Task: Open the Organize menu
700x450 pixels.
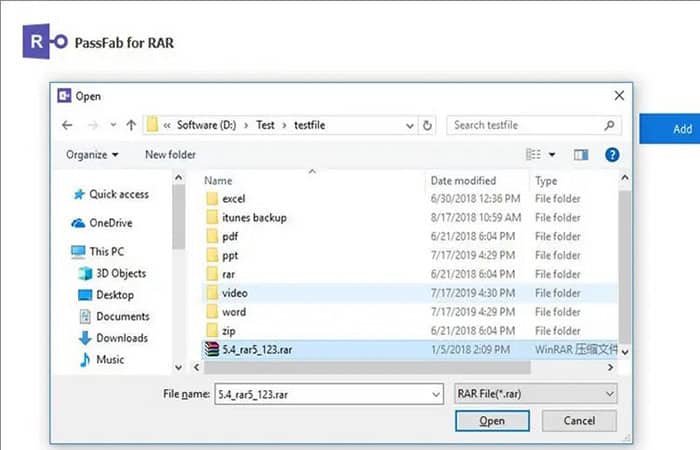Action: click(92, 154)
